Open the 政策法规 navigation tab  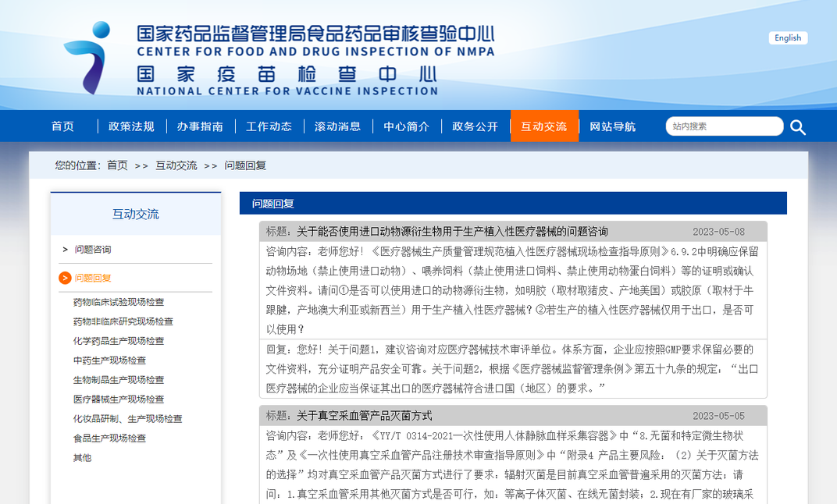click(131, 126)
